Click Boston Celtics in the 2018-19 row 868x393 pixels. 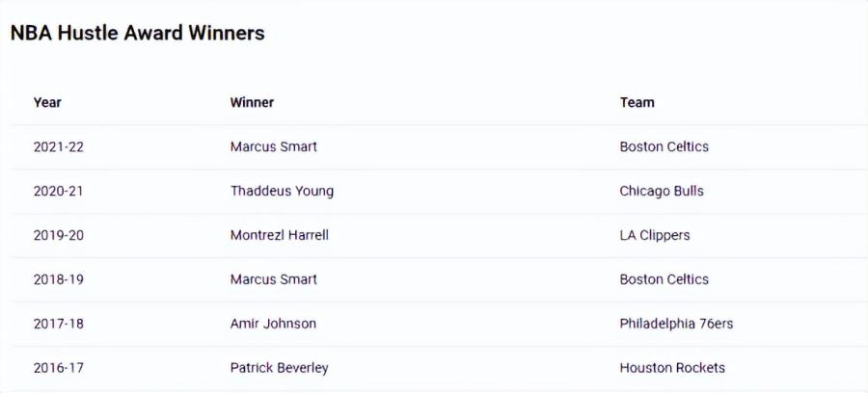(x=664, y=279)
